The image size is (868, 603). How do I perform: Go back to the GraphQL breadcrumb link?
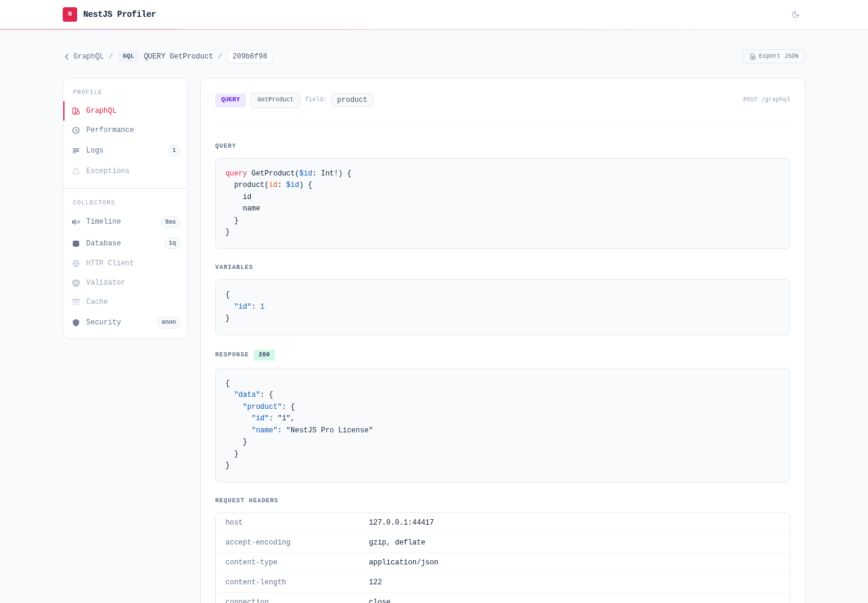89,57
